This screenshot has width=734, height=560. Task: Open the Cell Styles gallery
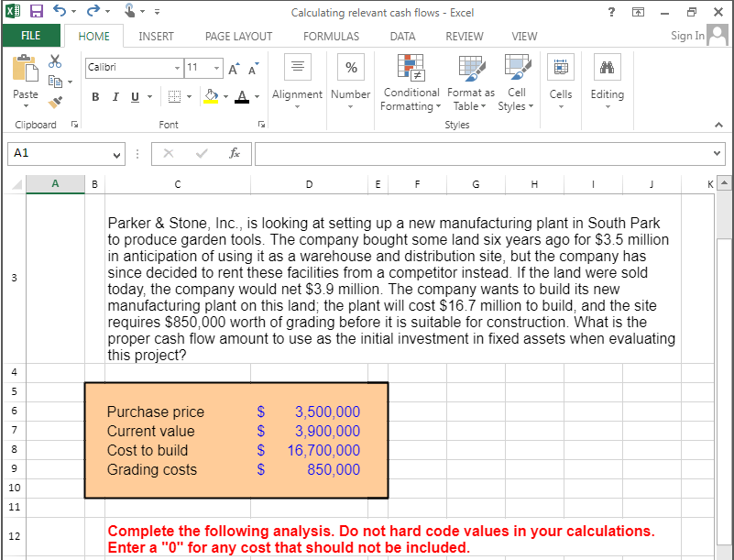[x=516, y=82]
